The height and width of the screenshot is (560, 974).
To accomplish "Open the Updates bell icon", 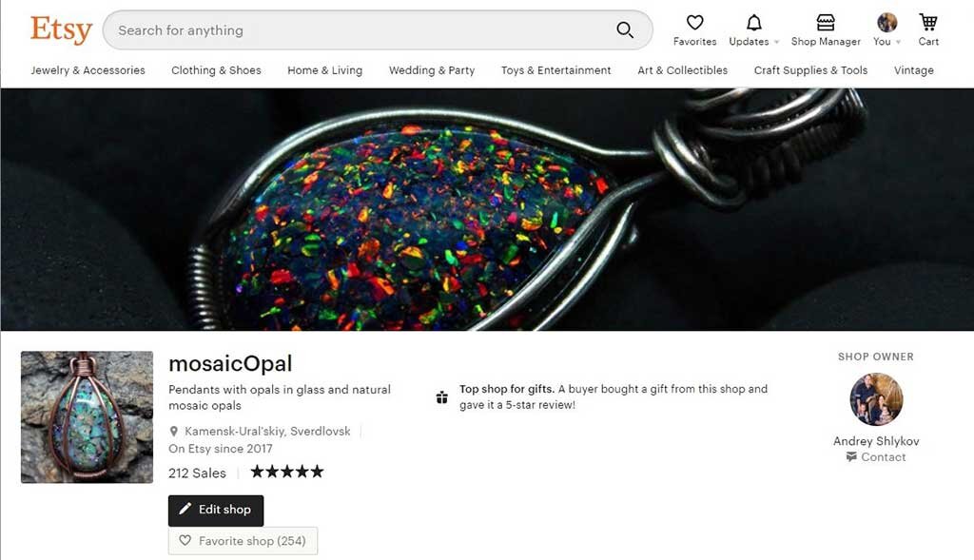I will [x=753, y=23].
